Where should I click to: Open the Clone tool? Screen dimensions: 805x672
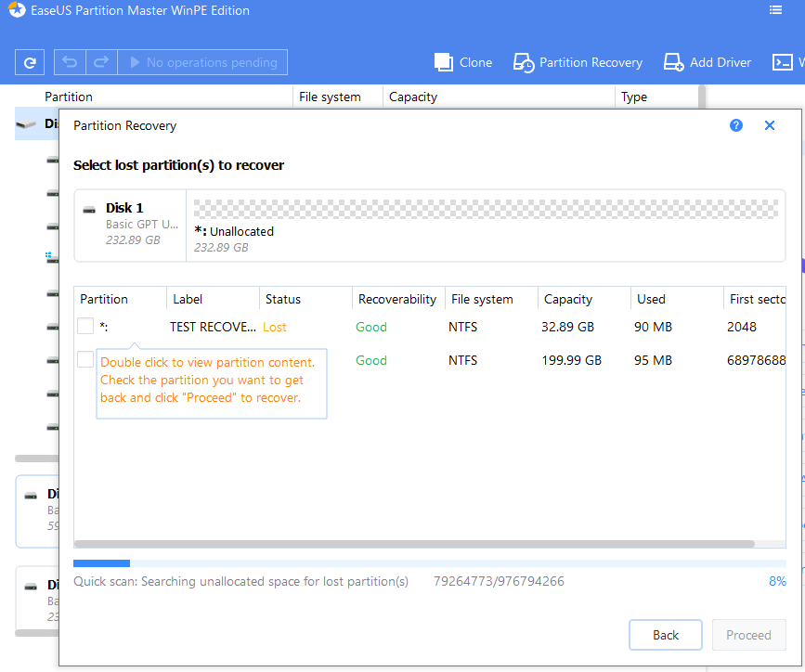463,62
